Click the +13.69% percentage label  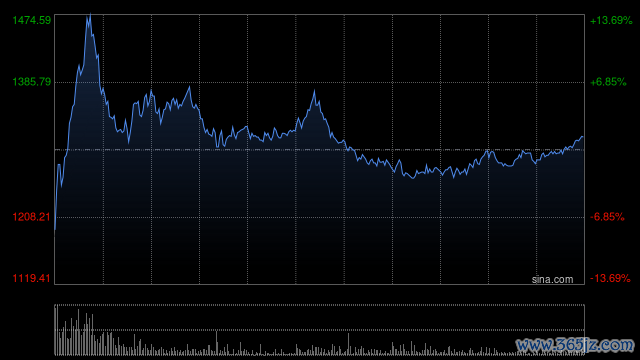(x=611, y=20)
